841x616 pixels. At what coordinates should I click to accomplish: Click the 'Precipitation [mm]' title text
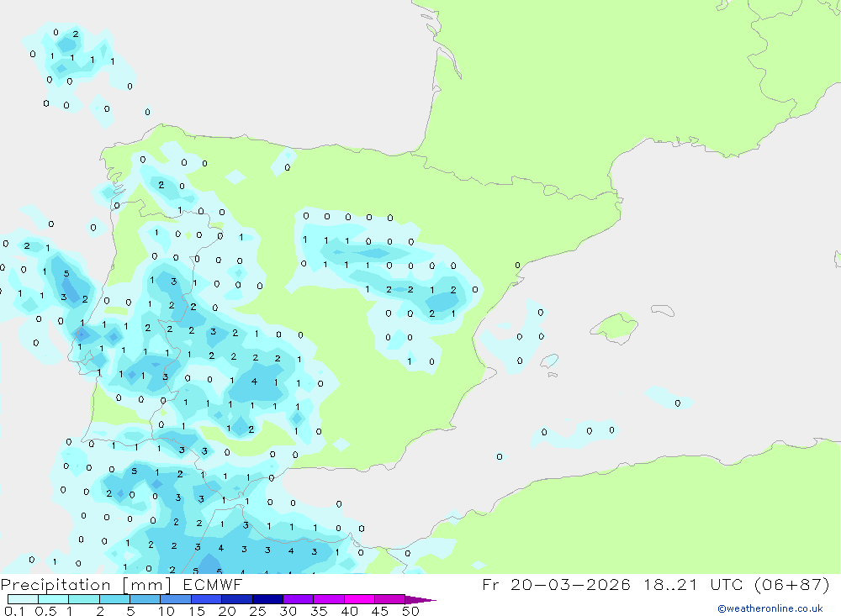pyautogui.click(x=86, y=585)
